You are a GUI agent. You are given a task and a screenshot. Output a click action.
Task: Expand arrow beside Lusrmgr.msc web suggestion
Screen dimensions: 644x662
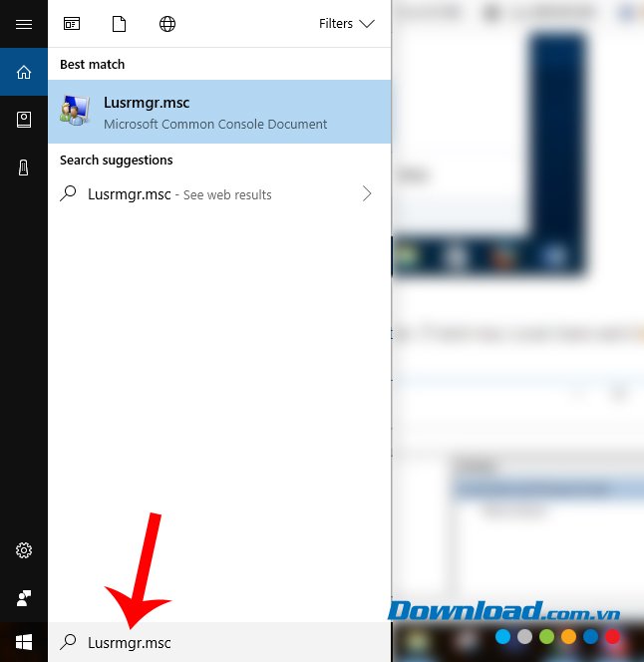[367, 193]
